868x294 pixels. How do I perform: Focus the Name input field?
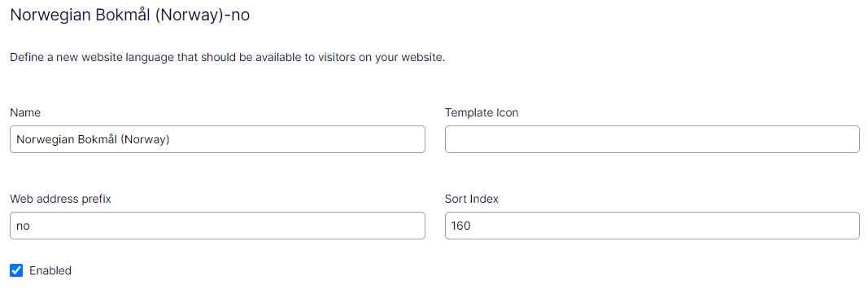[x=217, y=139]
